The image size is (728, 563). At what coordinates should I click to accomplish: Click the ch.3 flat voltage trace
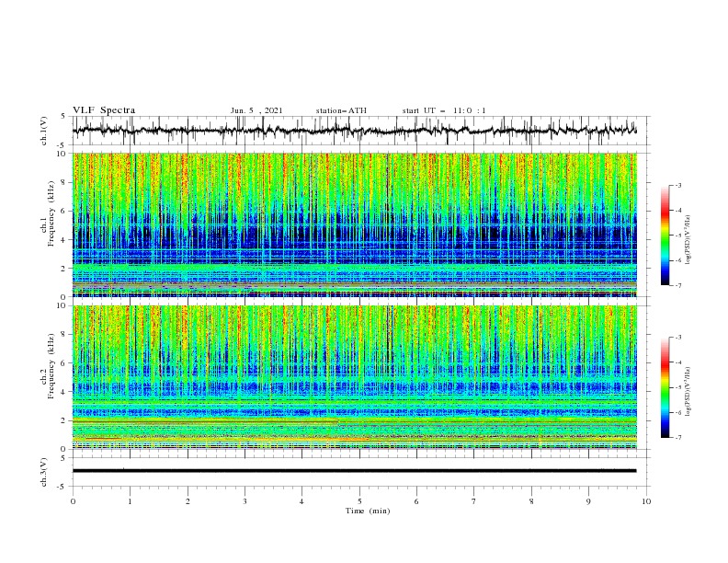pos(354,471)
